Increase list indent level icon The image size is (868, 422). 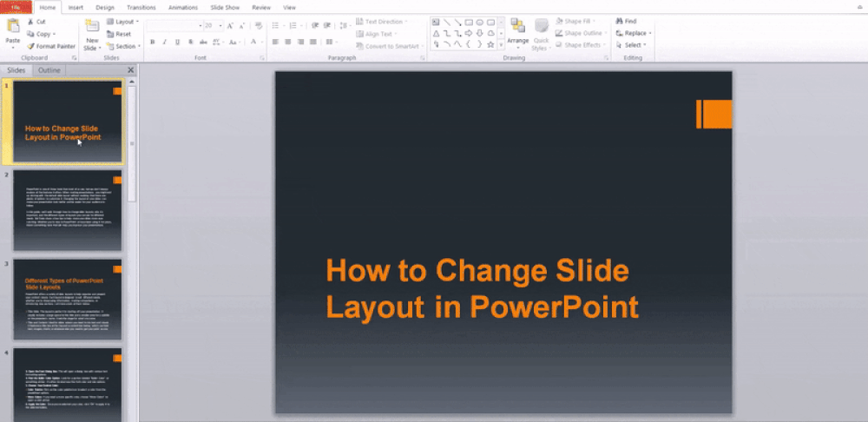pos(327,25)
